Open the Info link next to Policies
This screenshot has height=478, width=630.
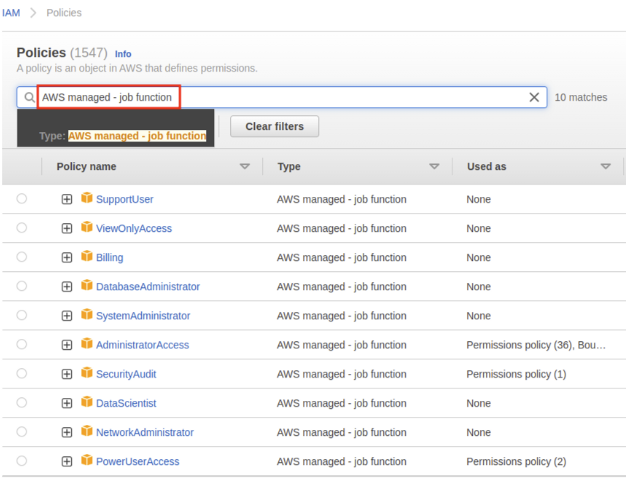tap(123, 54)
